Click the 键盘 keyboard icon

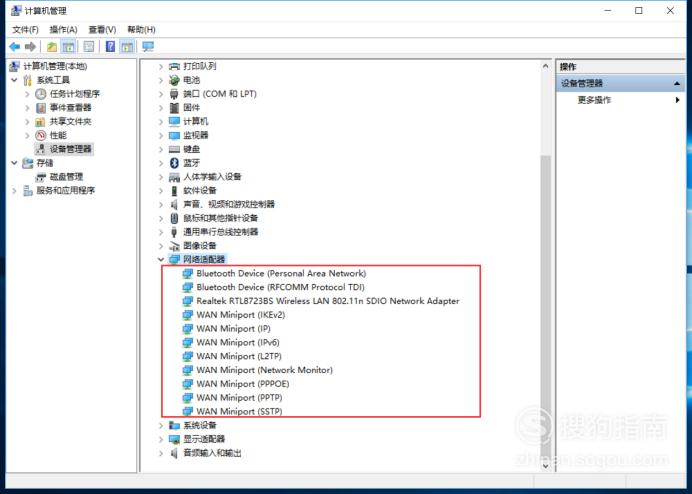coord(175,149)
